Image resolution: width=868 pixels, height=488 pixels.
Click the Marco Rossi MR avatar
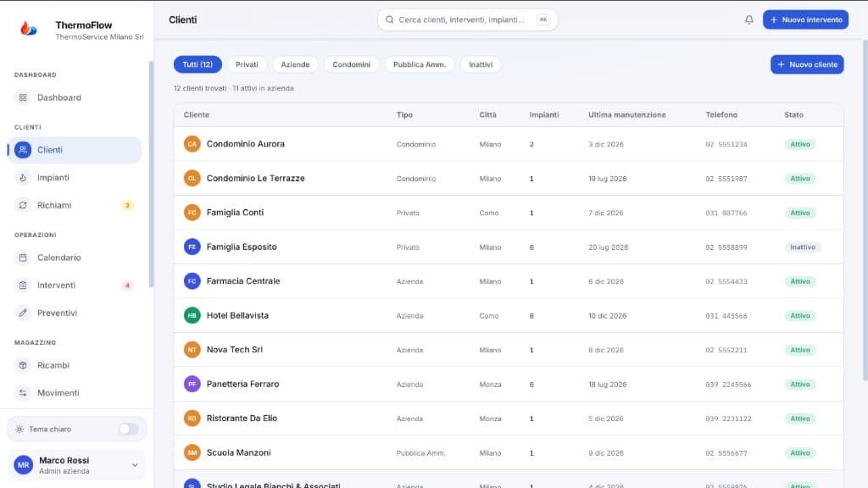[23, 465]
